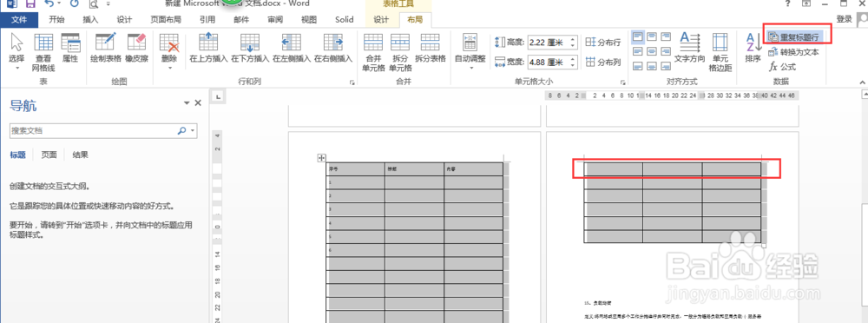Switch to the Solid tab
Viewport: 868px width, 323px height.
(345, 20)
